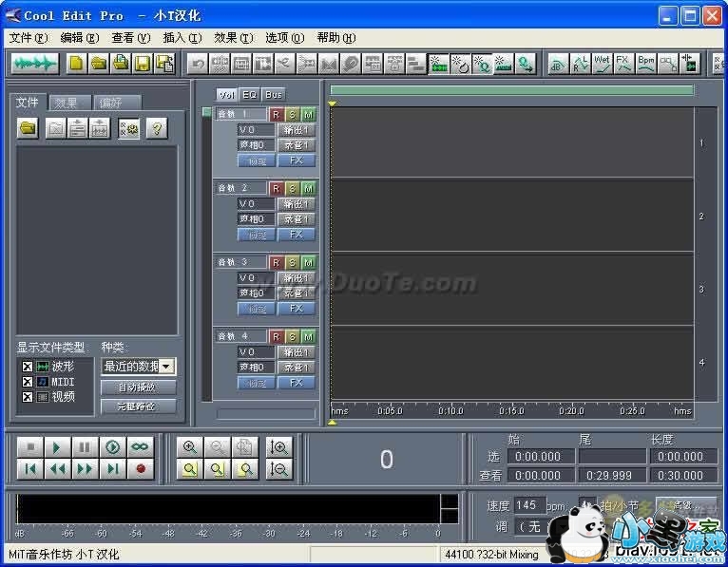728x567 pixels.
Task: Start playback with the Play button
Action: pyautogui.click(x=57, y=447)
